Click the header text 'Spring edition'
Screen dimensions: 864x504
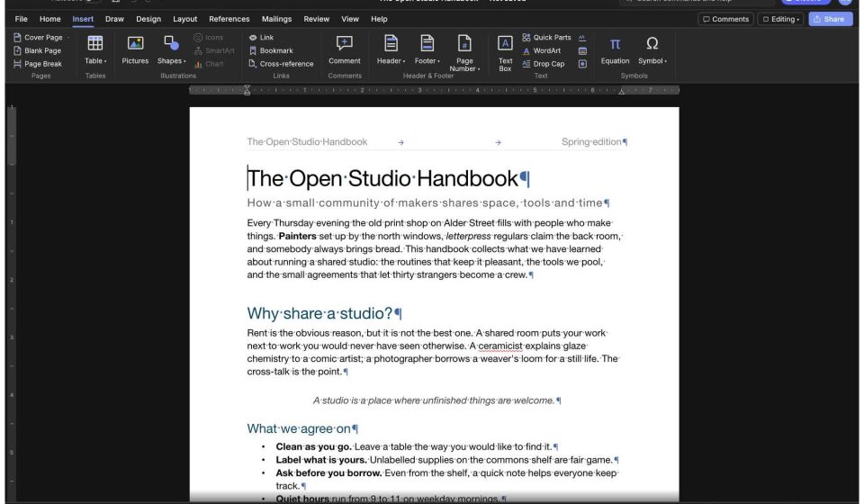pyautogui.click(x=591, y=141)
